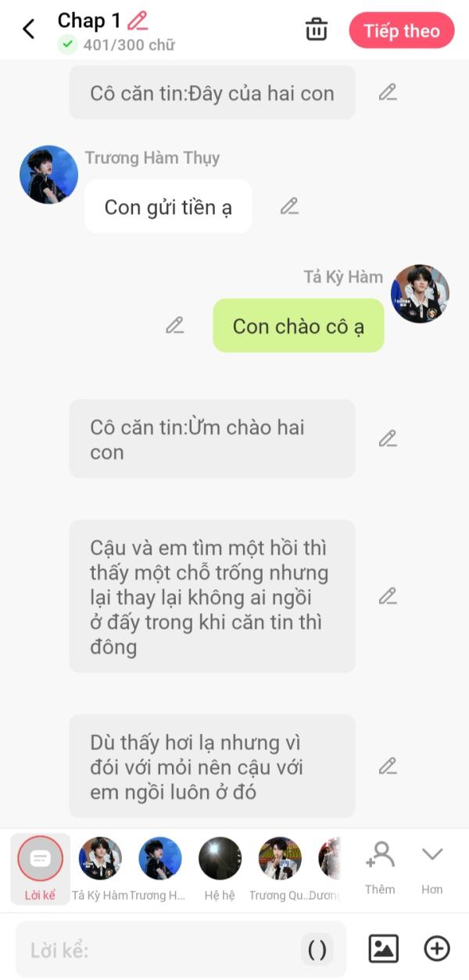Open the image picker icon
469x980 pixels.
(x=383, y=949)
